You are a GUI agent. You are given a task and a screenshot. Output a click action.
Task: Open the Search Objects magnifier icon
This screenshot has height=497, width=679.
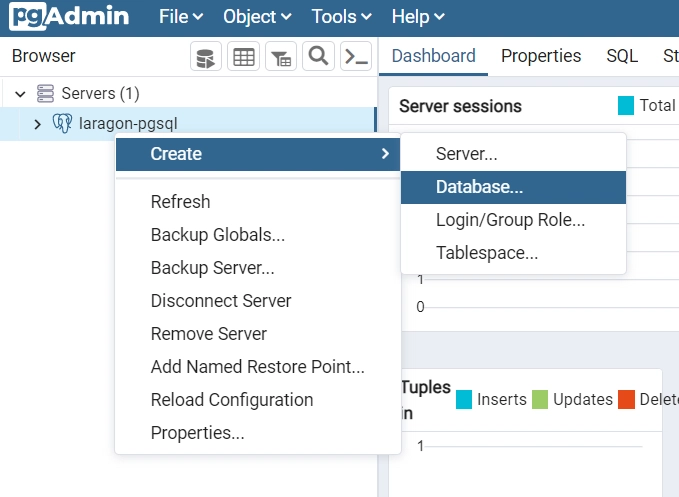click(318, 56)
